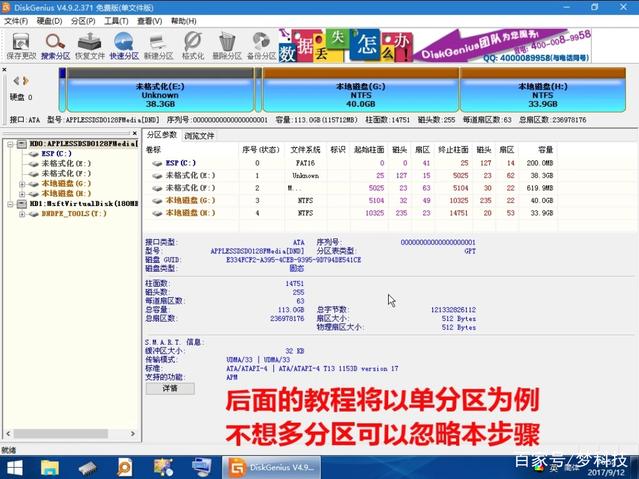Select unformatted (E:) row in partition table

click(350, 176)
